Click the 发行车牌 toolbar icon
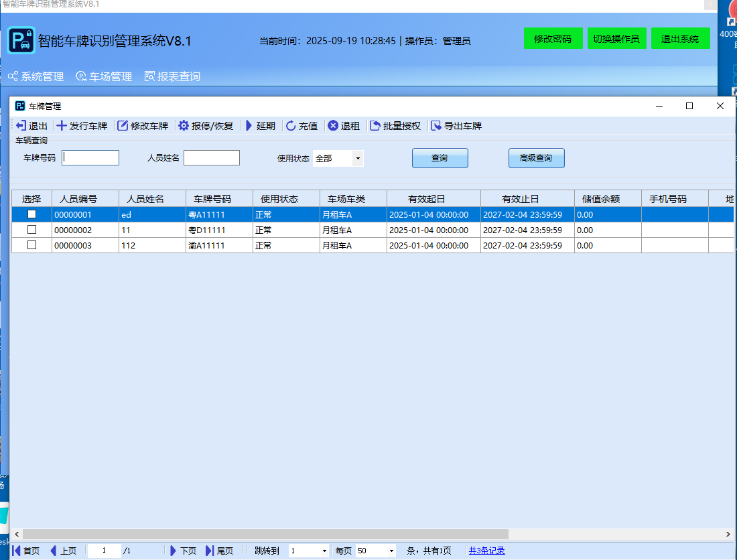 click(x=82, y=125)
